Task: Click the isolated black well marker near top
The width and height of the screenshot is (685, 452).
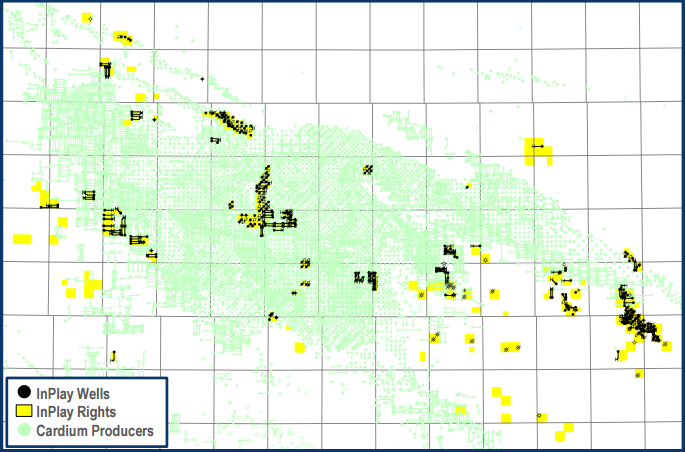Action: click(202, 79)
